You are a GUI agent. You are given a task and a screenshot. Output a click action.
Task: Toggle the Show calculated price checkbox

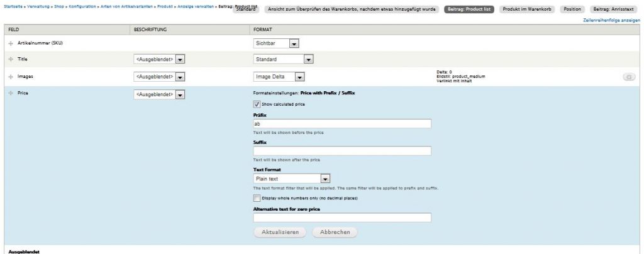click(x=257, y=104)
